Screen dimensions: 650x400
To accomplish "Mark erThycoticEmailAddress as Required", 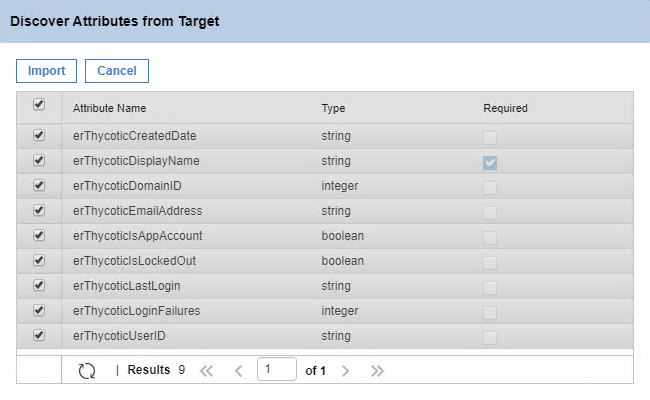I will [x=490, y=213].
